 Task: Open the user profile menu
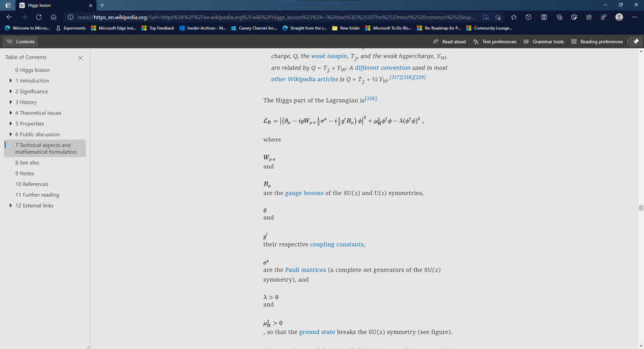click(x=619, y=17)
